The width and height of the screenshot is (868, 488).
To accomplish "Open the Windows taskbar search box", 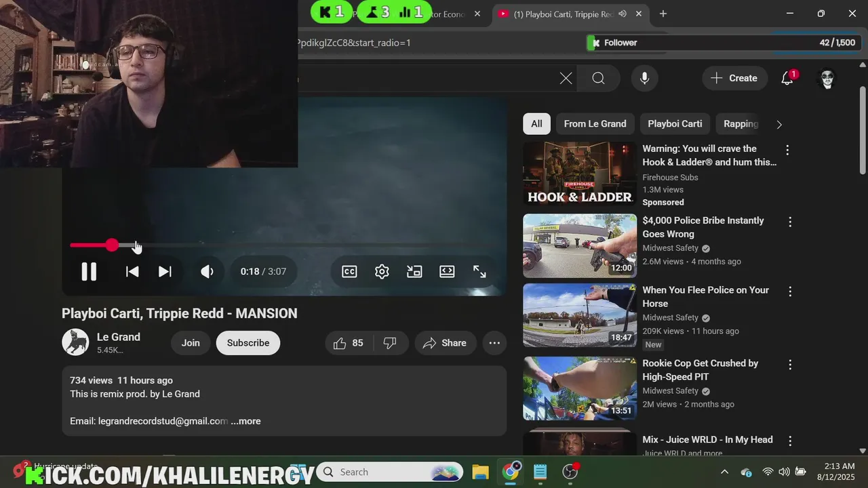I will tap(390, 472).
